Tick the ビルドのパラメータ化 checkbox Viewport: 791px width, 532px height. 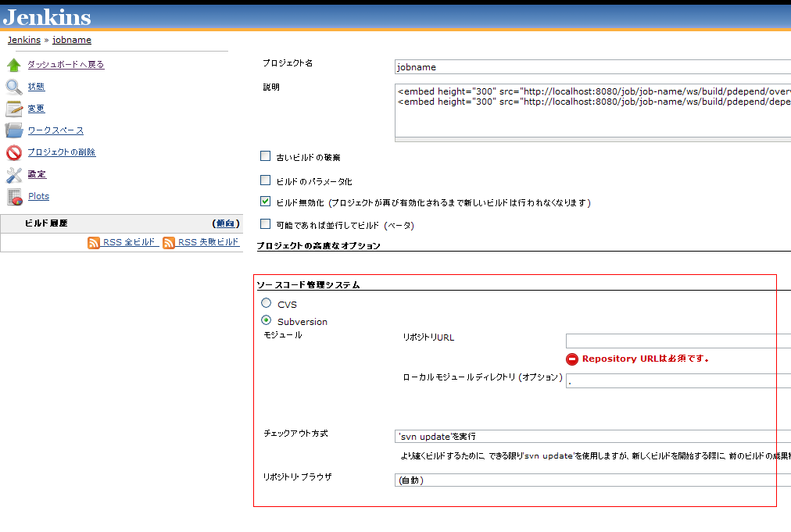point(265,180)
